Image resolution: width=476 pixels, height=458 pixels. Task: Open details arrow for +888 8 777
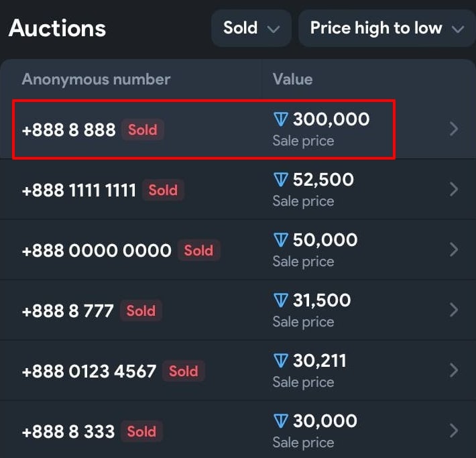[454, 310]
